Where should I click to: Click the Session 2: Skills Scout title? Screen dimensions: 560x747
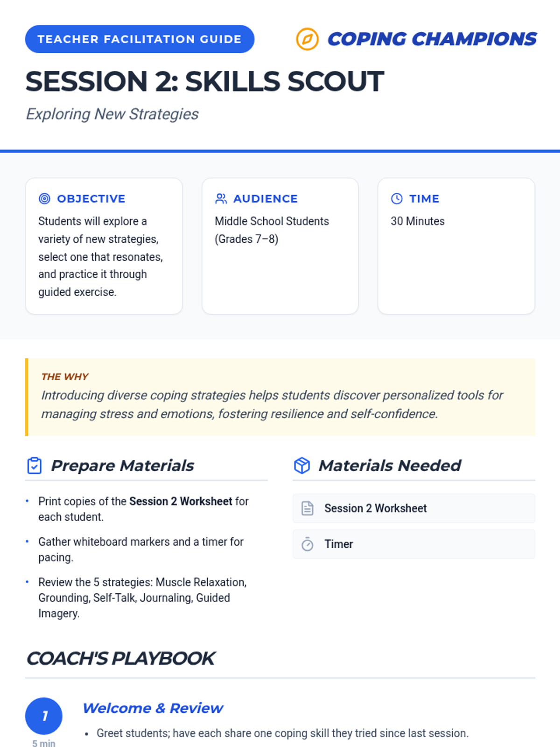tap(204, 81)
